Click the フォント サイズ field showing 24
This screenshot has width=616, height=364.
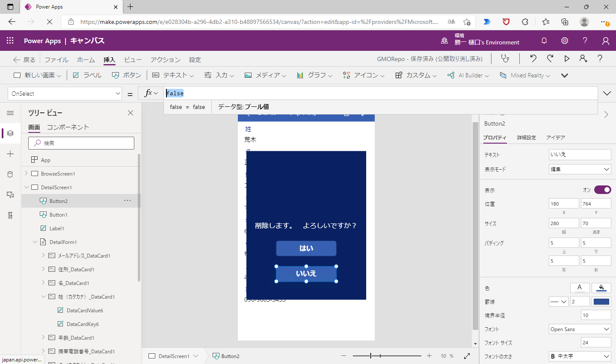pos(596,343)
